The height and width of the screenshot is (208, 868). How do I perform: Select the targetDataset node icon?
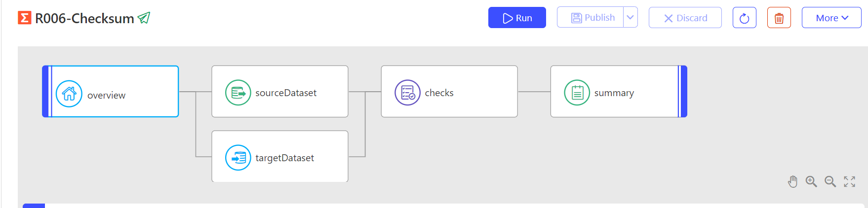238,158
